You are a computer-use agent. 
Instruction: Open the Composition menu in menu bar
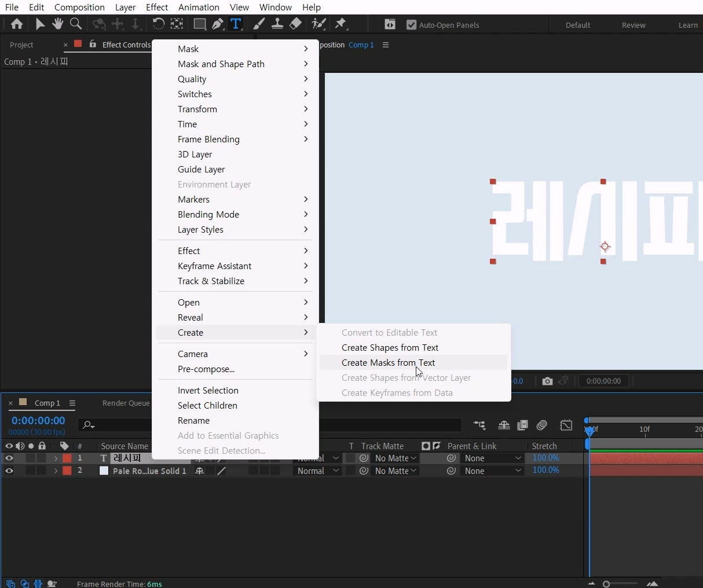click(79, 8)
